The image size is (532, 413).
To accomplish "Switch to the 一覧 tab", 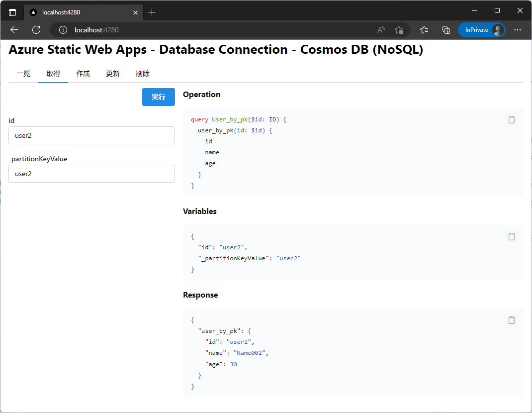I will pyautogui.click(x=23, y=74).
